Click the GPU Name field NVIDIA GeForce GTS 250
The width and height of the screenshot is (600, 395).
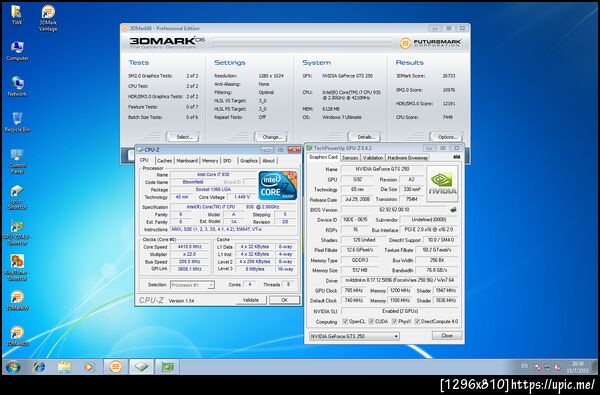383,169
